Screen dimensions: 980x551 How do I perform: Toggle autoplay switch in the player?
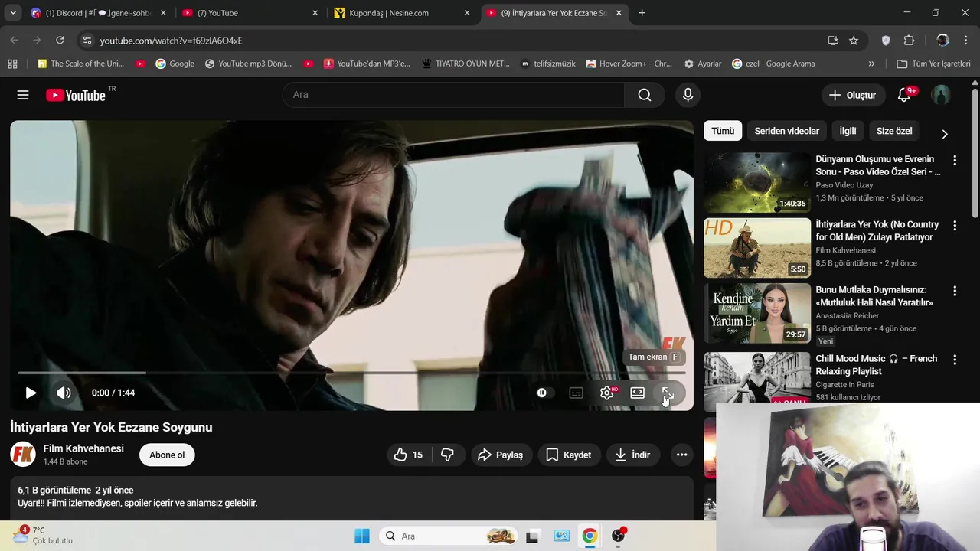(544, 393)
